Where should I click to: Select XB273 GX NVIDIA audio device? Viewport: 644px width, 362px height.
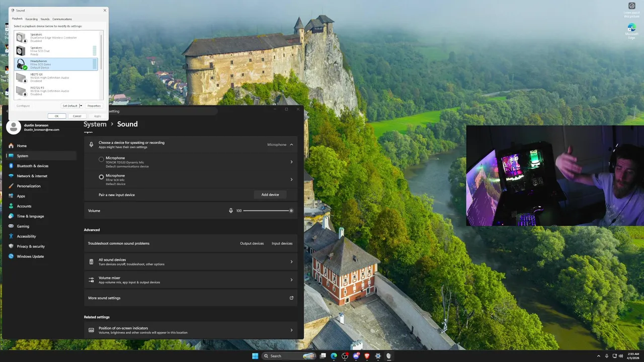(55, 77)
